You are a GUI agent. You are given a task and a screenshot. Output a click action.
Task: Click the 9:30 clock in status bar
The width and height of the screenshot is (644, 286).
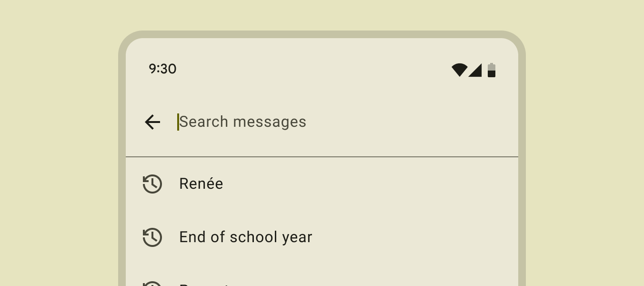162,69
